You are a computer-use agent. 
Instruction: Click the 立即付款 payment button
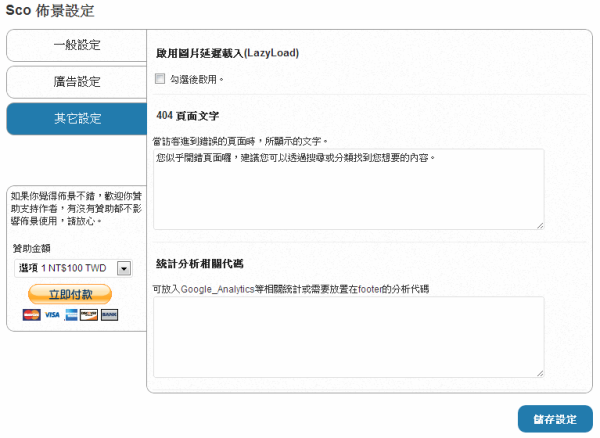[x=70, y=294]
